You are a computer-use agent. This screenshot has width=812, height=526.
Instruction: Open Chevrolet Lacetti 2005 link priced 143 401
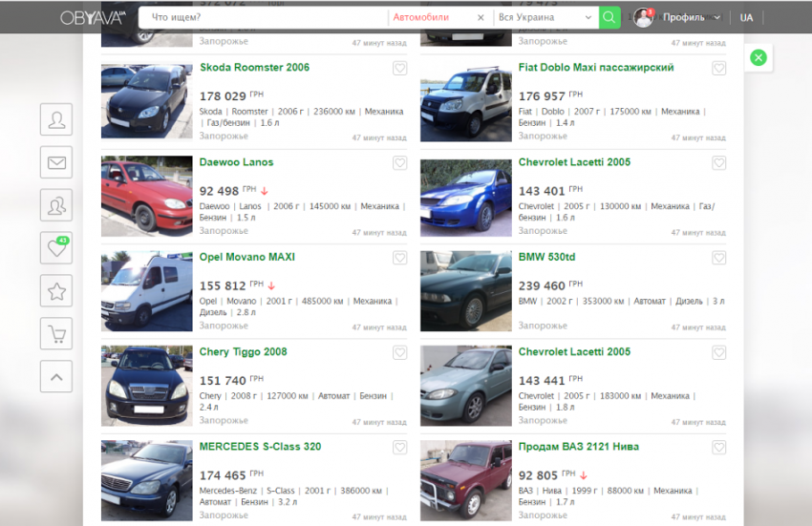click(574, 162)
